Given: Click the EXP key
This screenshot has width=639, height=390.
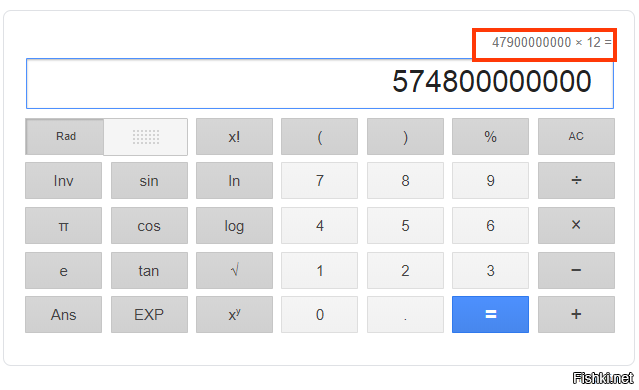Looking at the screenshot, I should (x=149, y=315).
